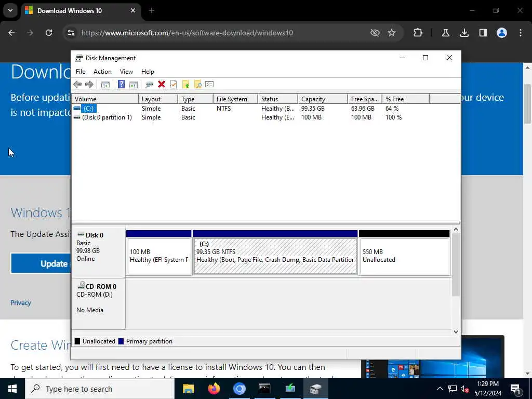Screen dimensions: 532x399
Task: Open the browser Downloads icon
Action: pyautogui.click(x=464, y=33)
